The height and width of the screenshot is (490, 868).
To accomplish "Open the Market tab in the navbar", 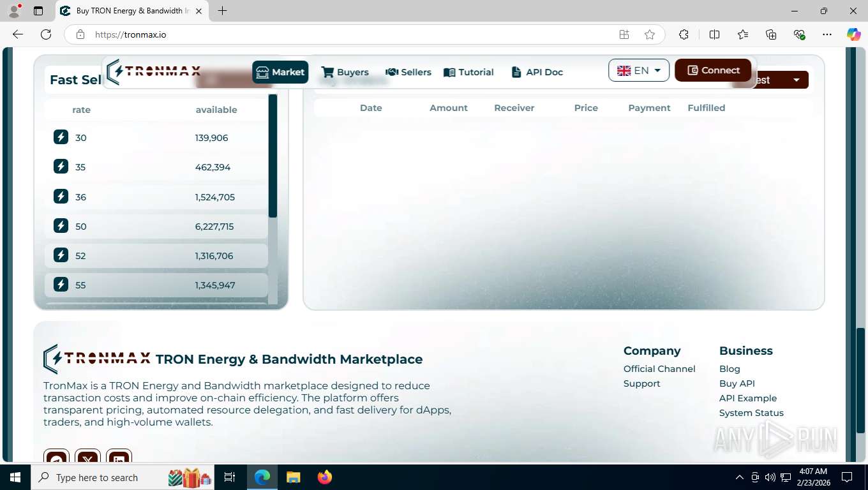I will coord(280,72).
